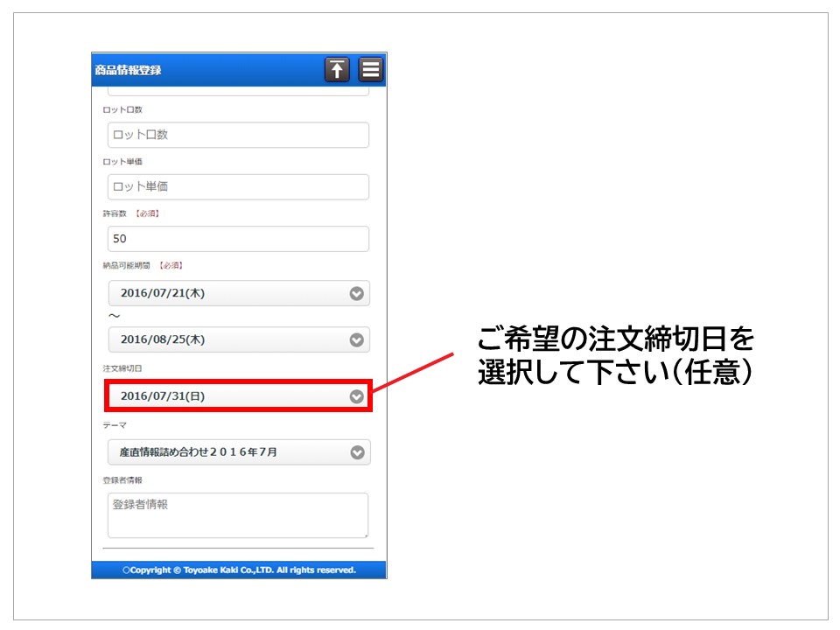This screenshot has height=630, width=840.
Task: Expand the delivery start date 2016/07/21(木) dropdown
Action: coord(227,293)
